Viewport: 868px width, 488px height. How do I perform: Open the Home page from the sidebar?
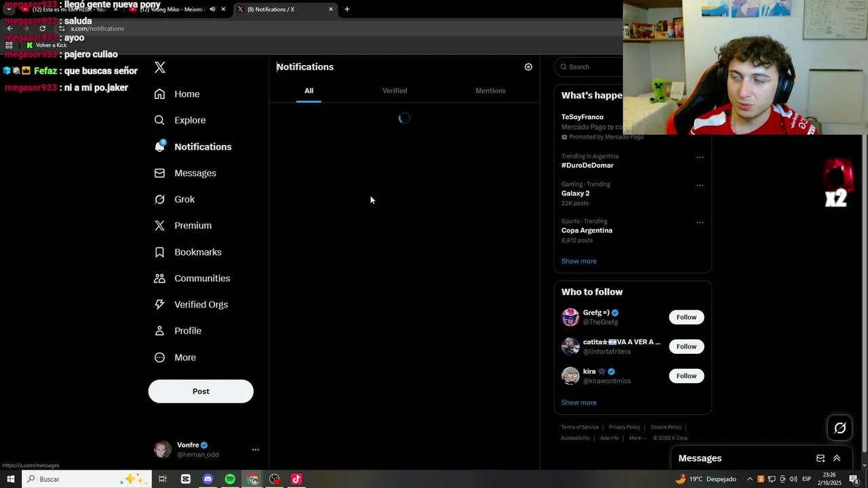tap(177, 94)
